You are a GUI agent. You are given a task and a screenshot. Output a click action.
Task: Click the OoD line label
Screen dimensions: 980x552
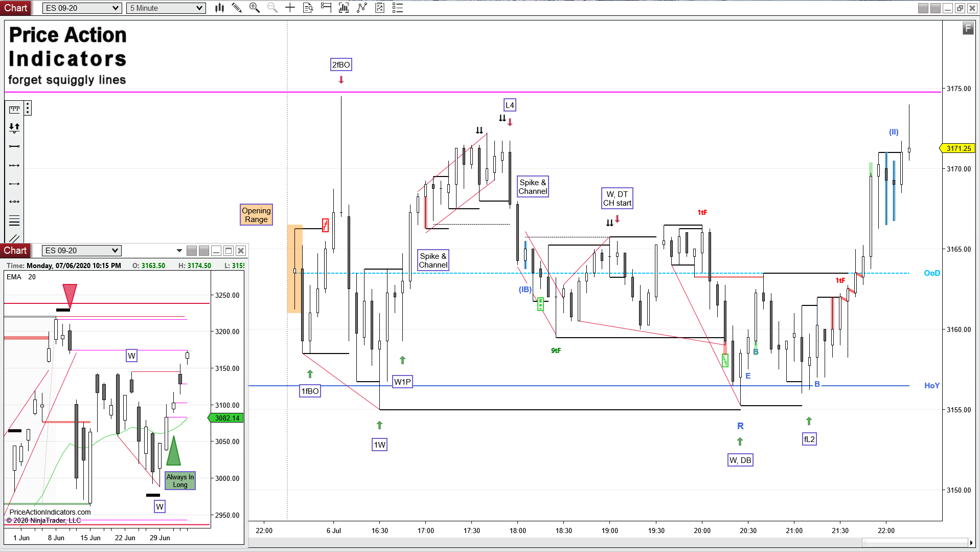[x=931, y=273]
